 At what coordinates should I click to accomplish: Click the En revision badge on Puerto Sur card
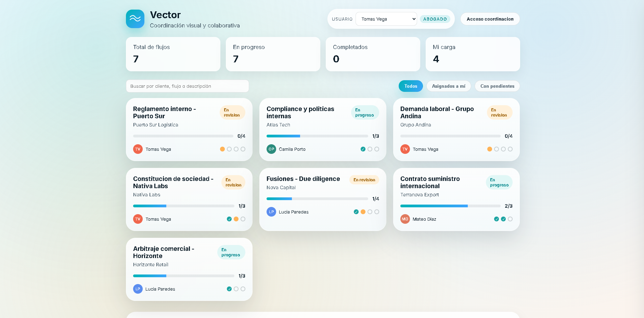click(x=232, y=112)
